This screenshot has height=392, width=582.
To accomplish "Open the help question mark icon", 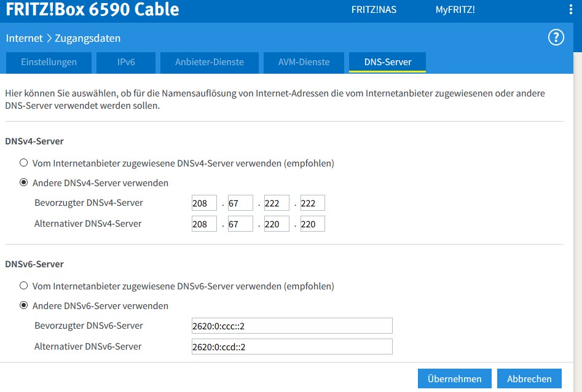I will [x=556, y=38].
